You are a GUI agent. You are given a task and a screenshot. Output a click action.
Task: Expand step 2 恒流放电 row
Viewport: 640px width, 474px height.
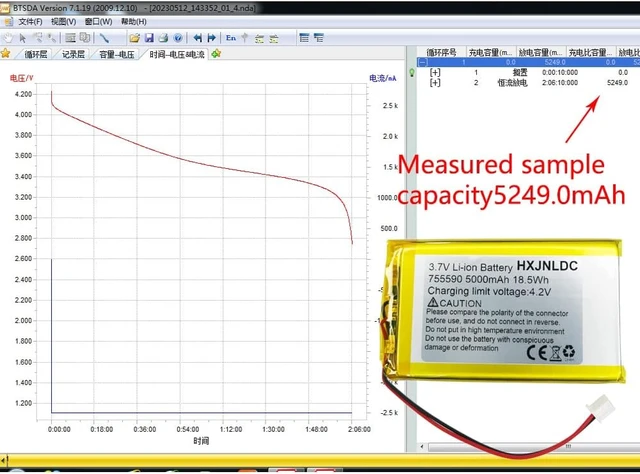pos(435,82)
